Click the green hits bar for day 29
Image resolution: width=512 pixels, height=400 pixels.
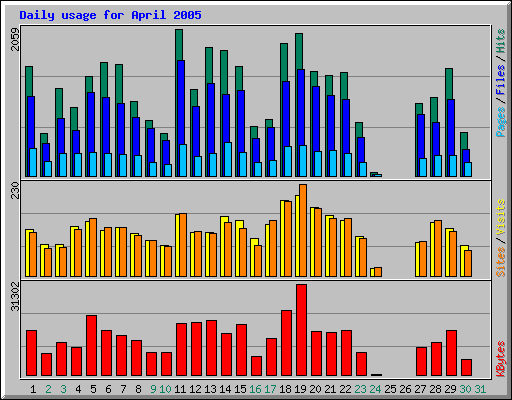pos(449,84)
